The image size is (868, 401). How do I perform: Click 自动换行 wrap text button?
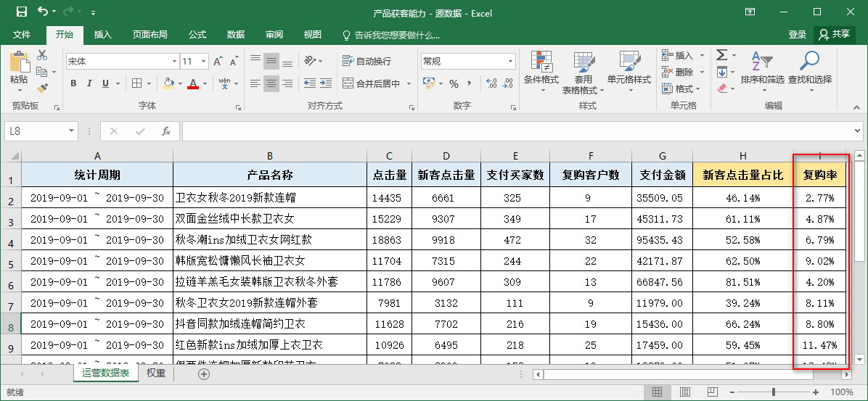(367, 61)
